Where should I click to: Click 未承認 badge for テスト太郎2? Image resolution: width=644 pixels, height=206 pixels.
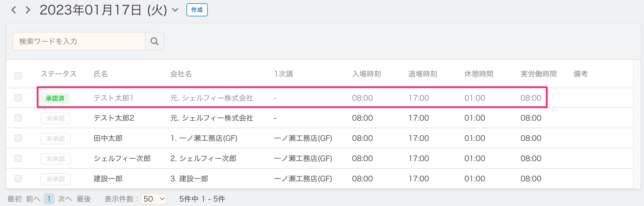click(56, 118)
